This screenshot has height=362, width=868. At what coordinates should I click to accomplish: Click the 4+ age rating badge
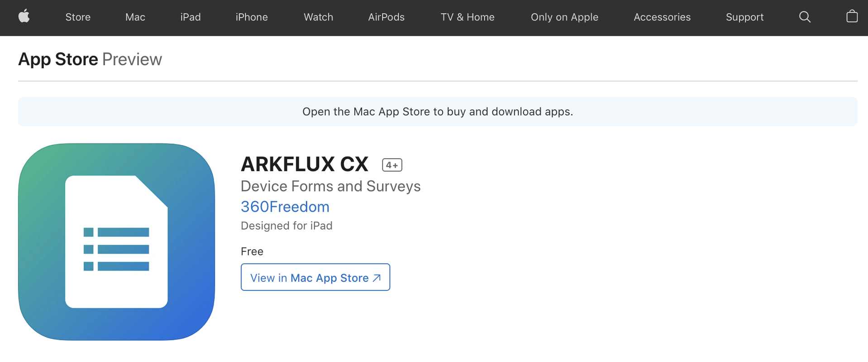[x=392, y=165]
